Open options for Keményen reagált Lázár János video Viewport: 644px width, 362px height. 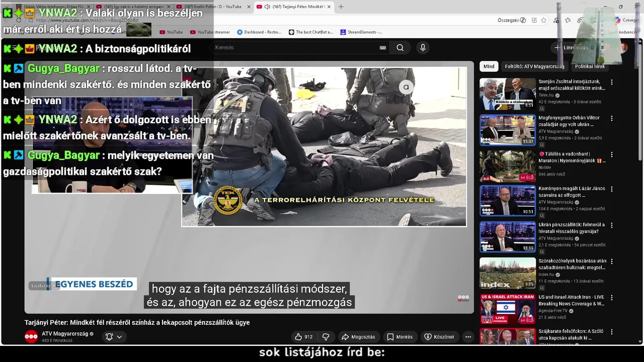click(612, 189)
